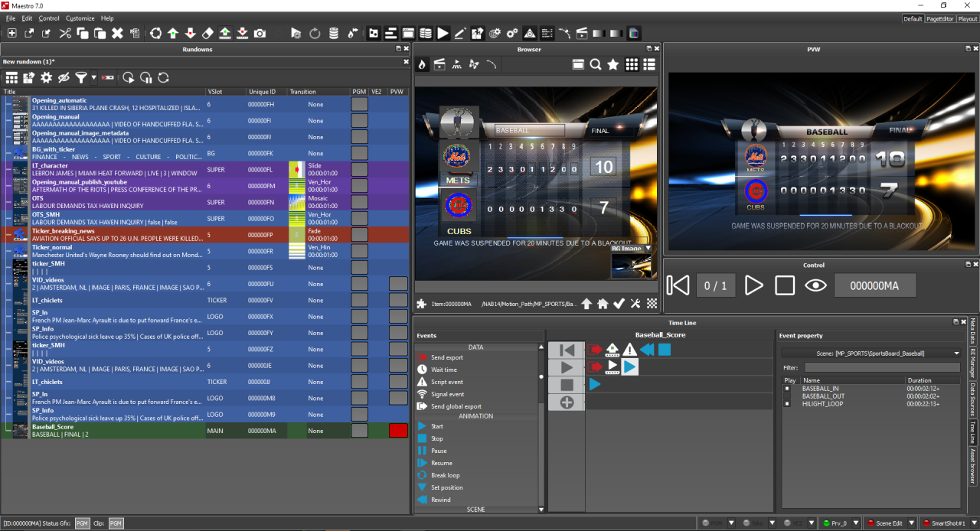Click the red down arrow toolbar icon
The height and width of the screenshot is (531, 980).
click(x=190, y=33)
